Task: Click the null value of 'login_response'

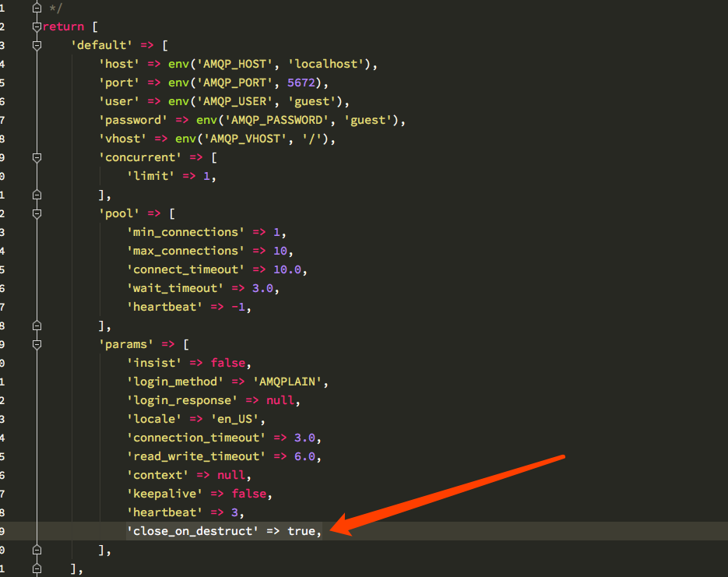Action: [280, 399]
